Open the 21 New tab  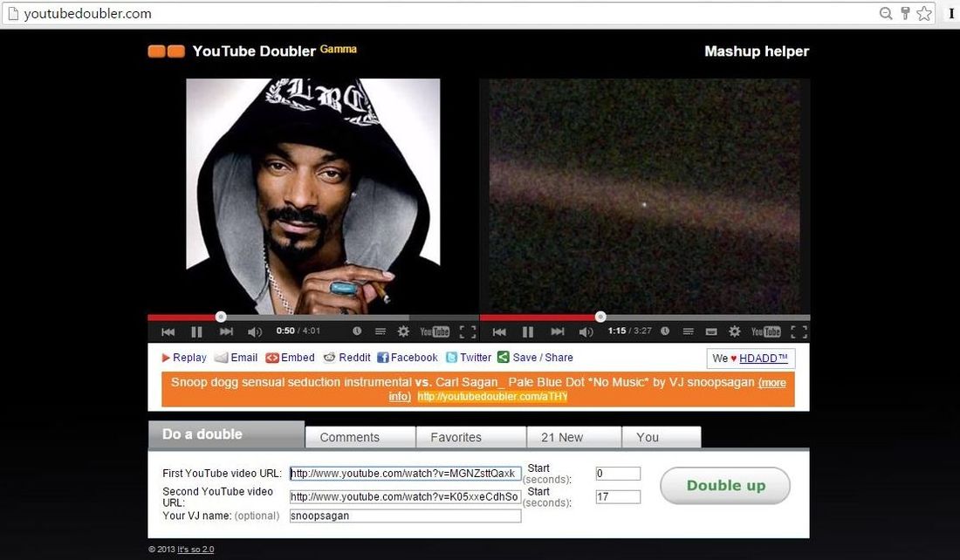tap(573, 437)
